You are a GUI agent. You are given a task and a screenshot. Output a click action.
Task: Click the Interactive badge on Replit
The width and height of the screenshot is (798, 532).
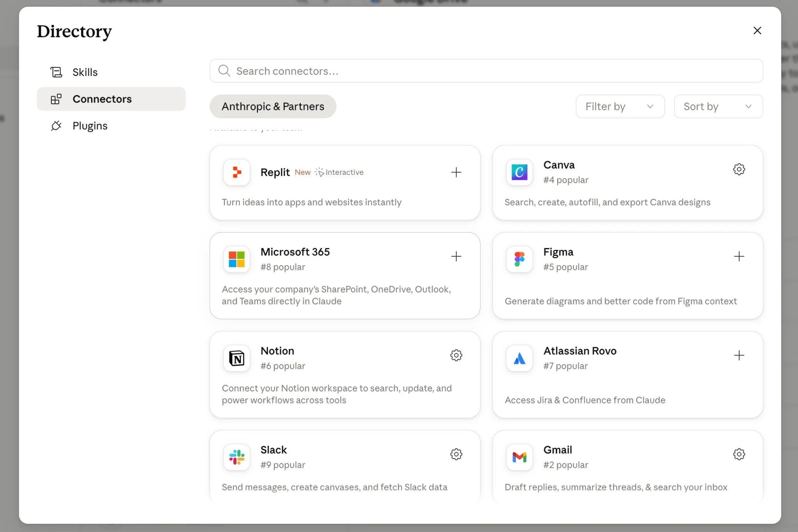339,172
